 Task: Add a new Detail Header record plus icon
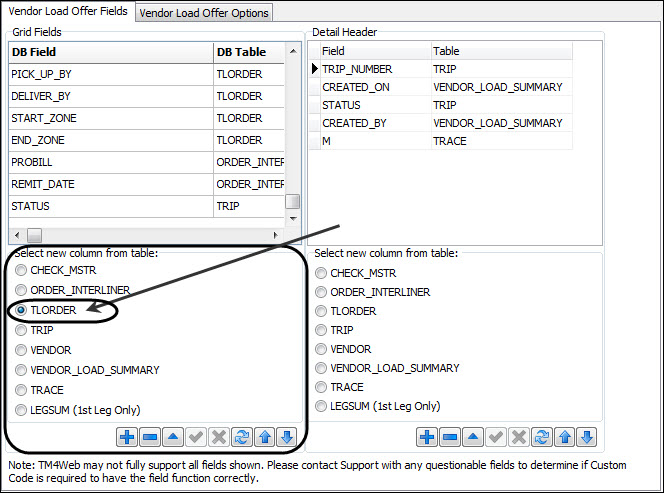pos(427,437)
